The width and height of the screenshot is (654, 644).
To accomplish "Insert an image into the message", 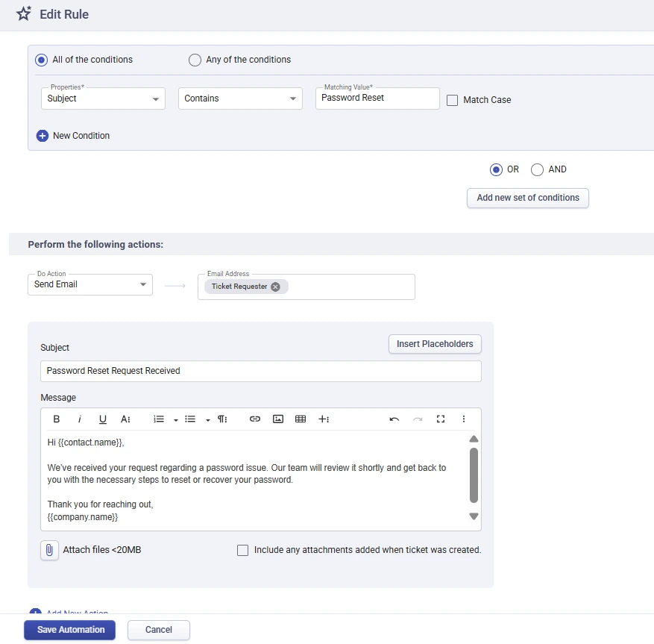I will (277, 419).
